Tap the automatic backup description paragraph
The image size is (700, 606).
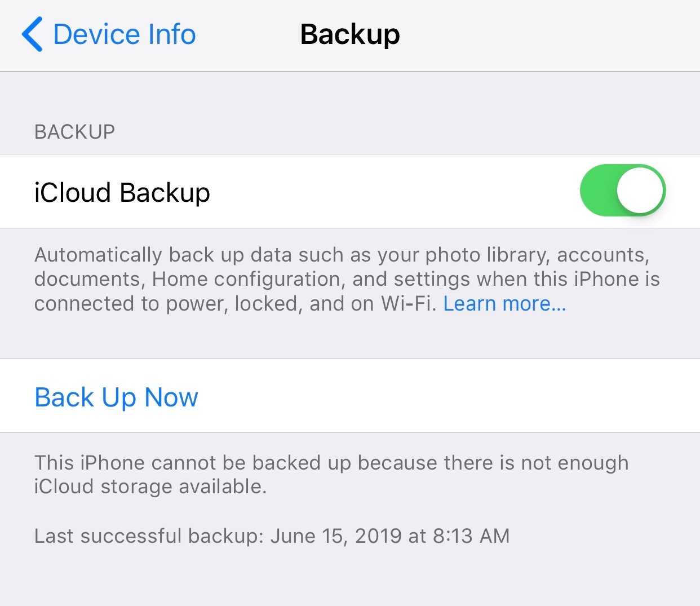(x=347, y=279)
